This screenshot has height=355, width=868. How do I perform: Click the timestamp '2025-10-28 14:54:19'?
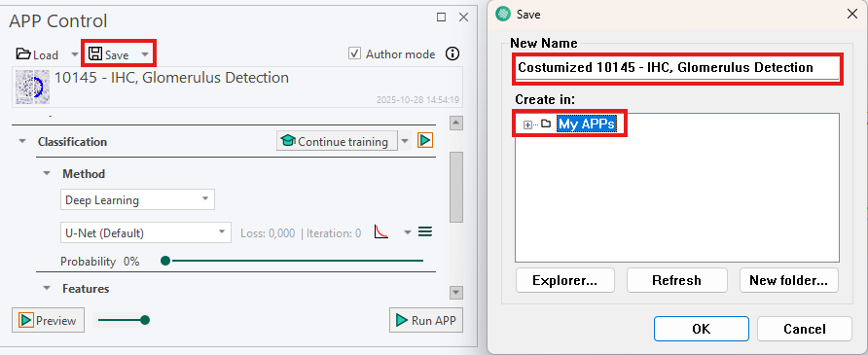[418, 100]
